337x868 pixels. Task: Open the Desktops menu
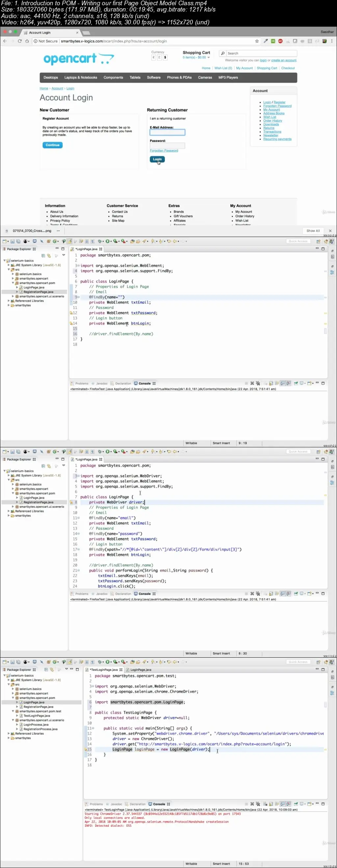point(51,77)
